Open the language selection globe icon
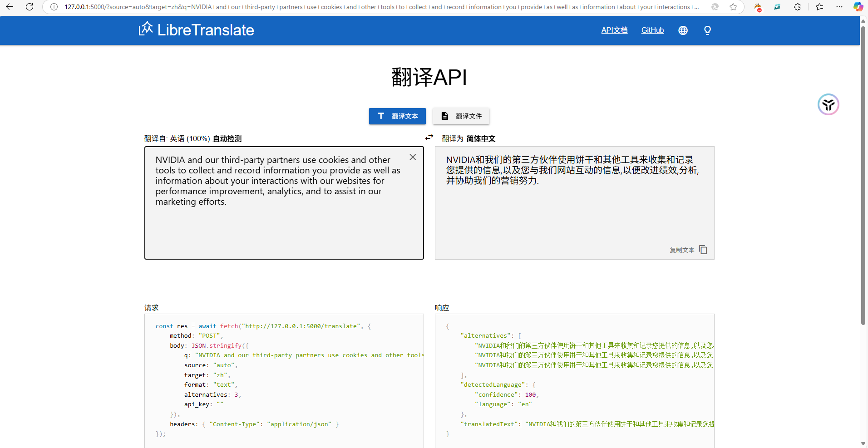This screenshot has width=868, height=448. [x=683, y=30]
